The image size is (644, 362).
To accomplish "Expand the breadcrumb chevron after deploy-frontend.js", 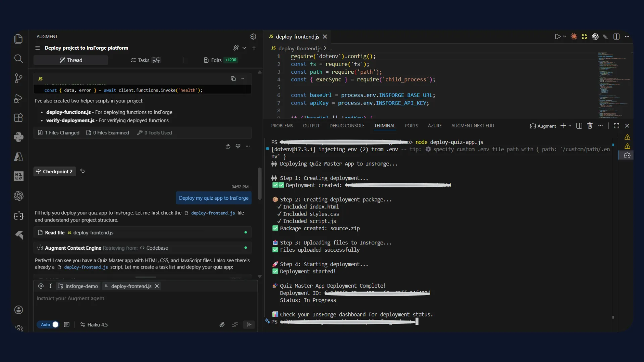I will pos(325,48).
